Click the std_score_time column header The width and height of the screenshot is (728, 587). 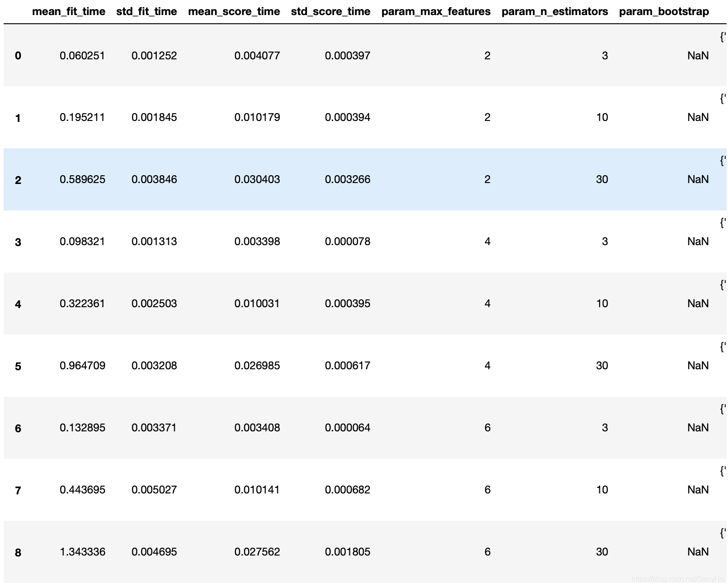click(x=331, y=11)
